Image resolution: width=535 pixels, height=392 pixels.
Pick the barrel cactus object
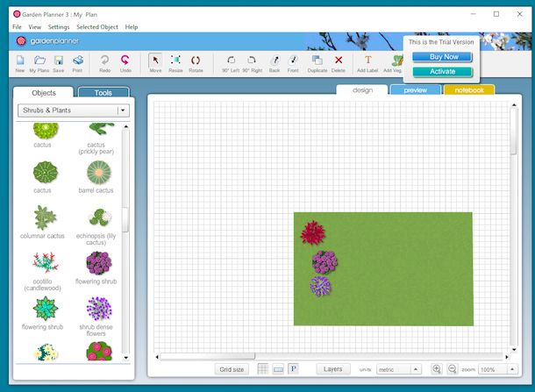[98, 173]
